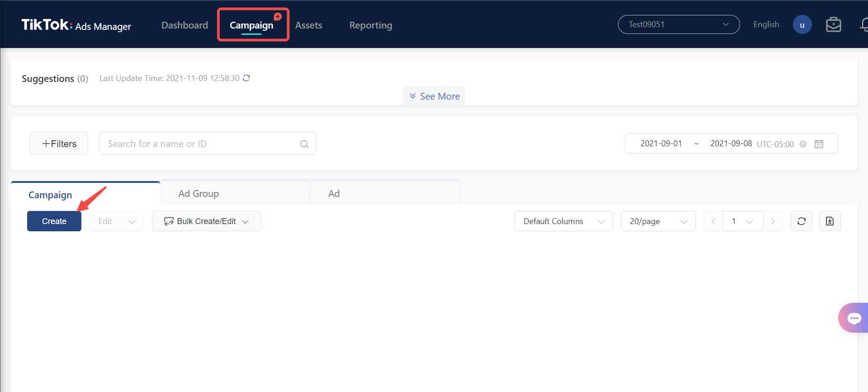Go to previous page arrow
Viewport: 868px width, 392px height.
713,221
